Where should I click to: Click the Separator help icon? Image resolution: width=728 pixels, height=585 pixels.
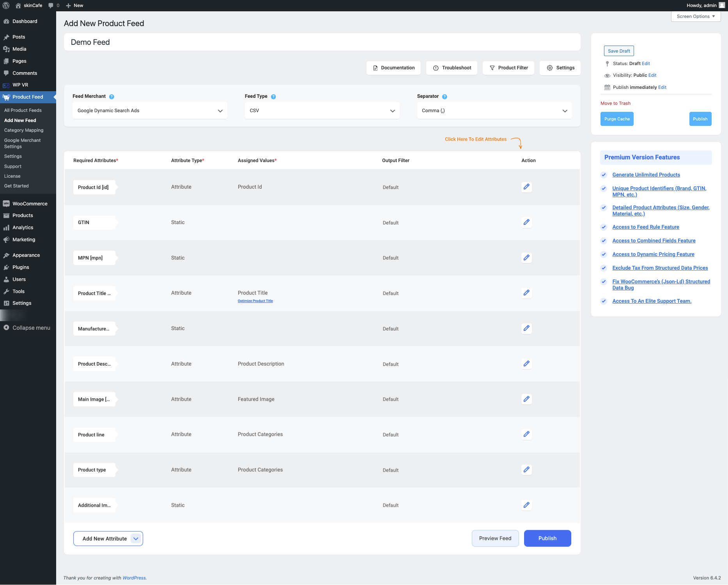click(x=445, y=97)
